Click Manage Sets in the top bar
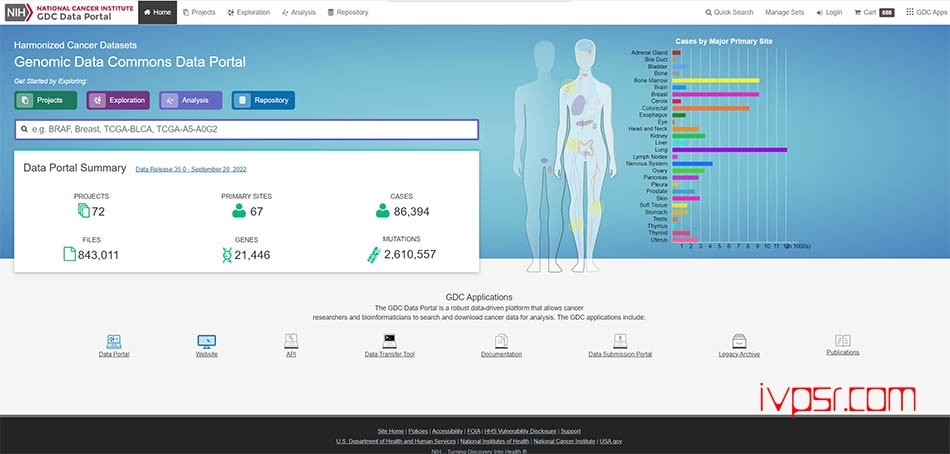This screenshot has height=454, width=950. click(785, 12)
